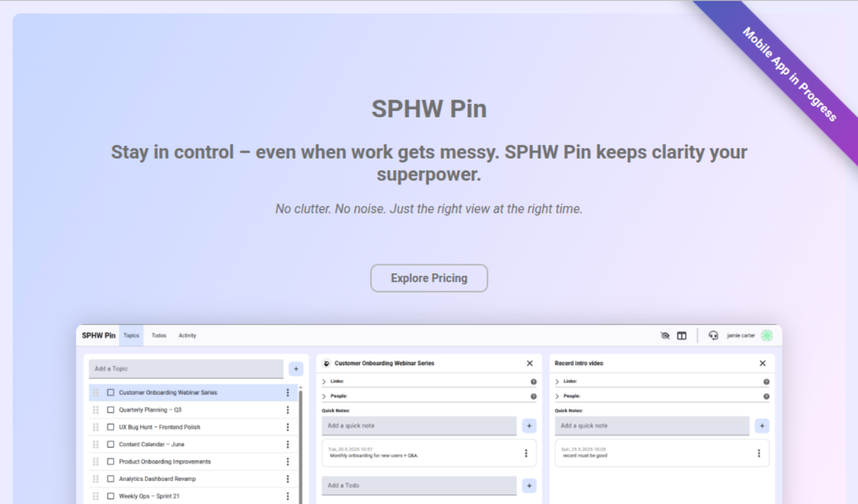Click the crossed-out eye visibility icon
Image resolution: width=858 pixels, height=504 pixels.
pos(665,335)
